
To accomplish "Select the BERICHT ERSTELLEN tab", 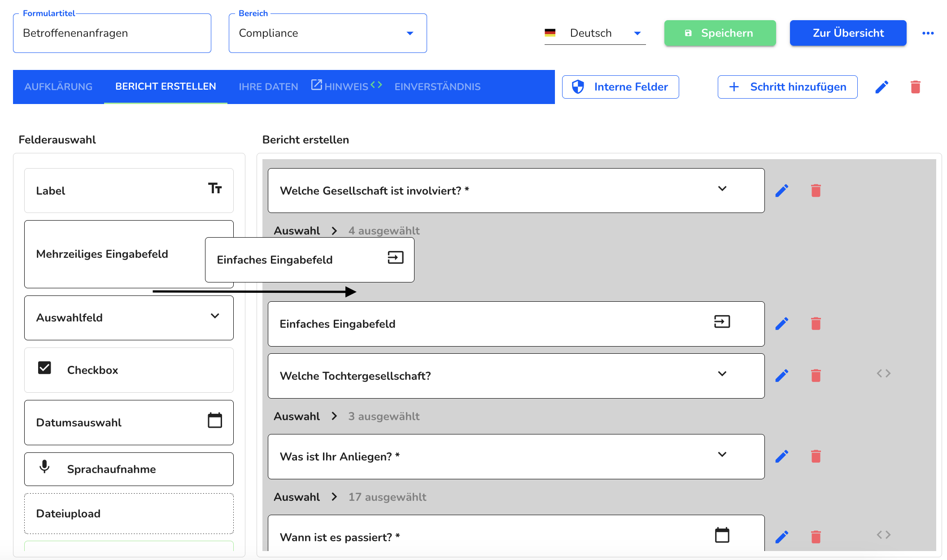I will coord(166,87).
